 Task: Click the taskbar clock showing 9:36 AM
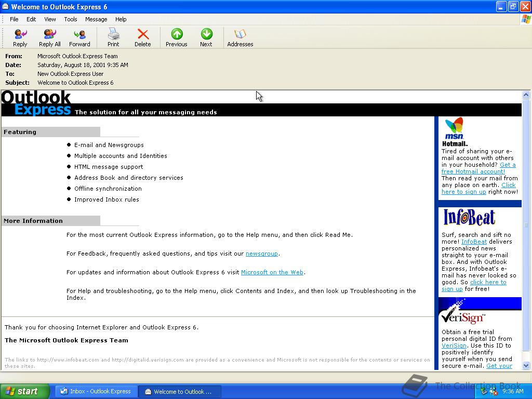tap(513, 392)
